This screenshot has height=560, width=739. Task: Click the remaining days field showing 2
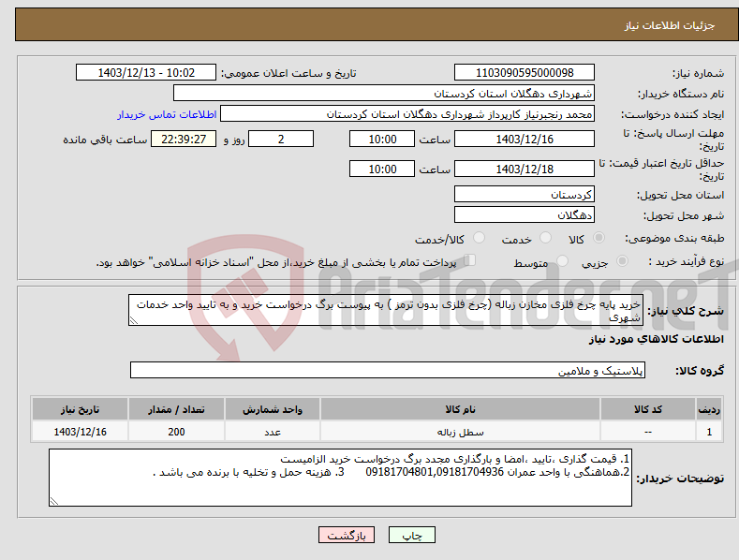coord(281,139)
